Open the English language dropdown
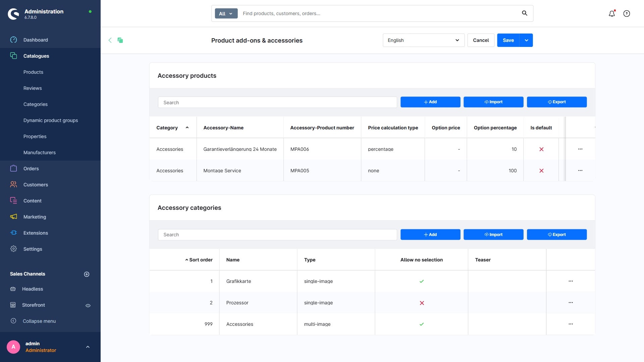This screenshot has width=644, height=362. [x=423, y=40]
